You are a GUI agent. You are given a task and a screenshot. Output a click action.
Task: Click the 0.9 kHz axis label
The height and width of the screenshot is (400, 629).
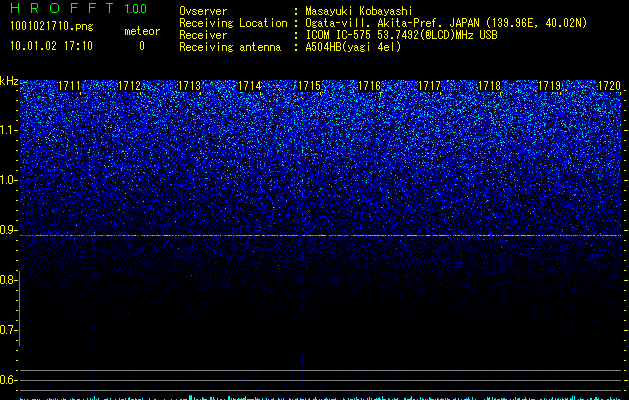pyautogui.click(x=9, y=230)
